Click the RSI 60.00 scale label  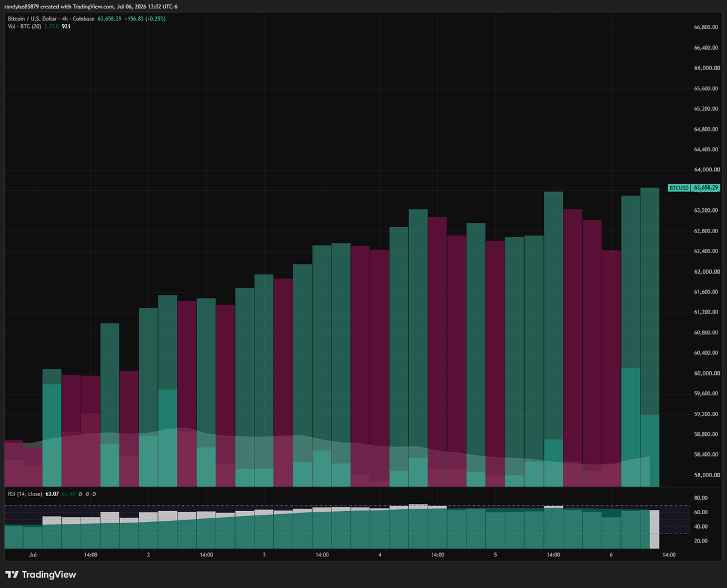700,512
